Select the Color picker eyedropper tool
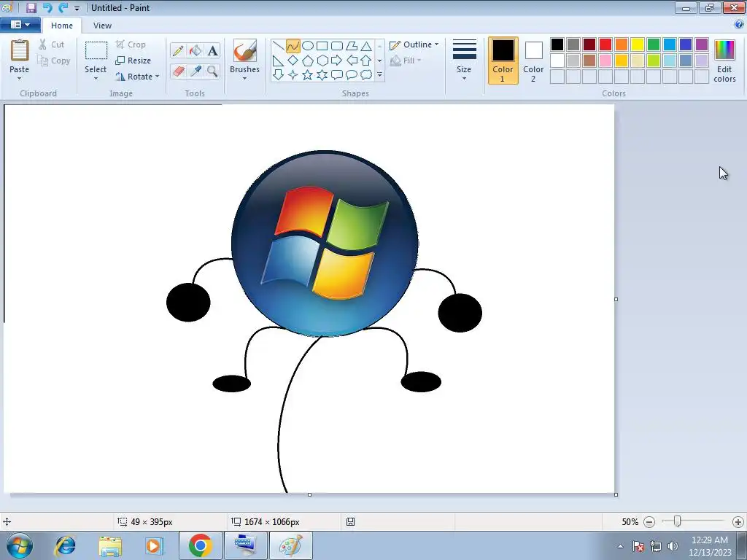 [x=196, y=71]
